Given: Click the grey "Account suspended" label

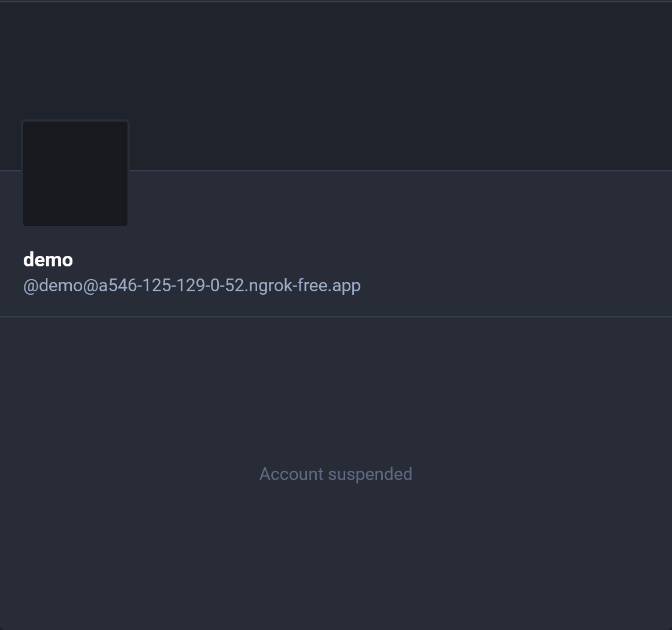Looking at the screenshot, I should tap(336, 474).
